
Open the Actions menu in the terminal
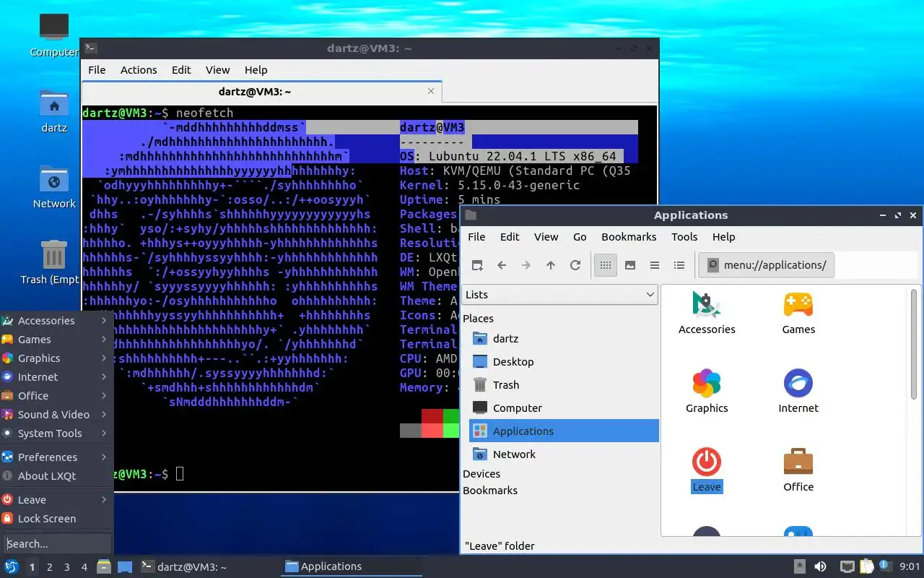139,70
